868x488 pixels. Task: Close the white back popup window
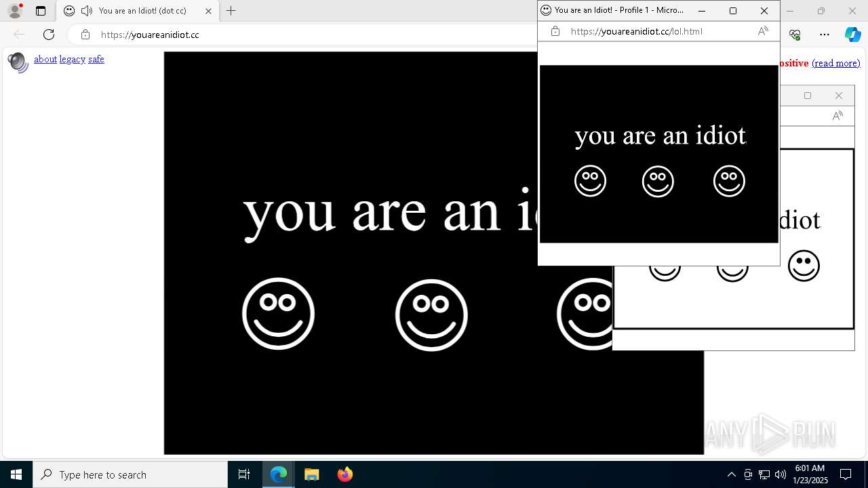pos(839,96)
